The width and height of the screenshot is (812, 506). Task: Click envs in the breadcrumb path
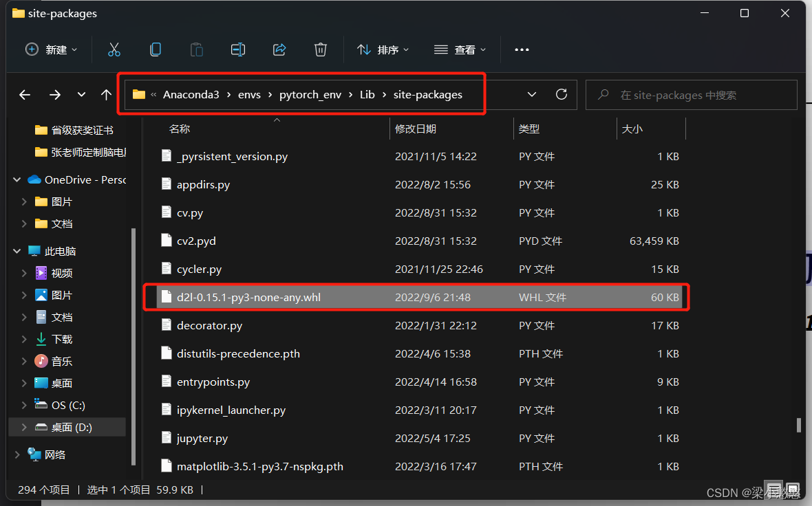(249, 95)
